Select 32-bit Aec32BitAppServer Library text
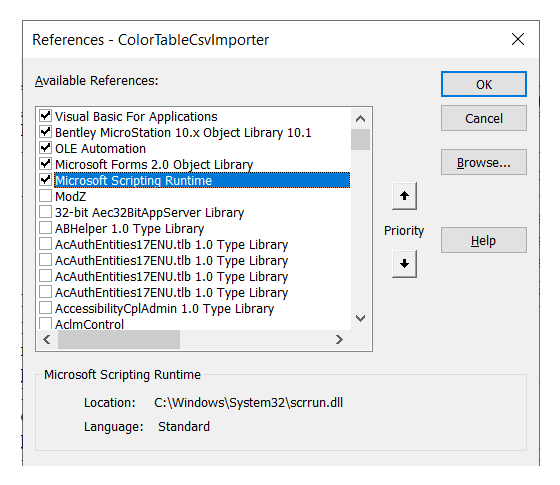Viewport: 560px width, 485px height. click(x=149, y=213)
